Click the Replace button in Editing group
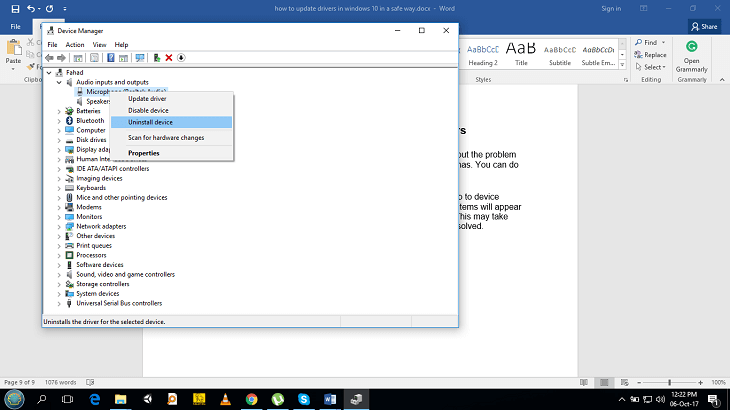 tap(650, 55)
